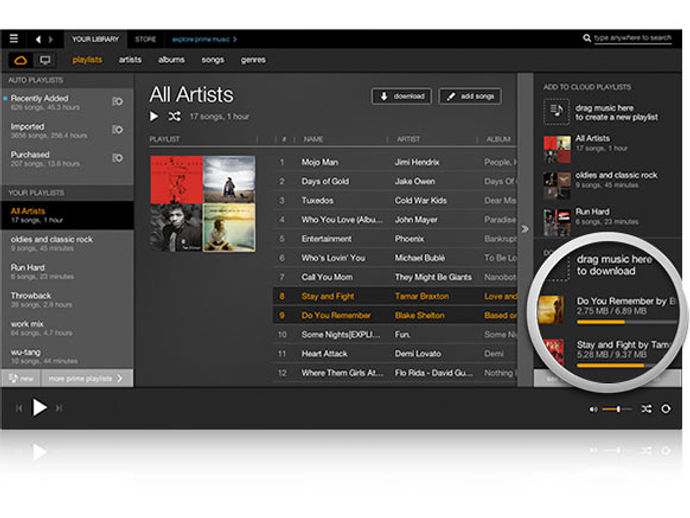Select All Artists in Your Playlists
This screenshot has width=690, height=518.
pyautogui.click(x=67, y=215)
